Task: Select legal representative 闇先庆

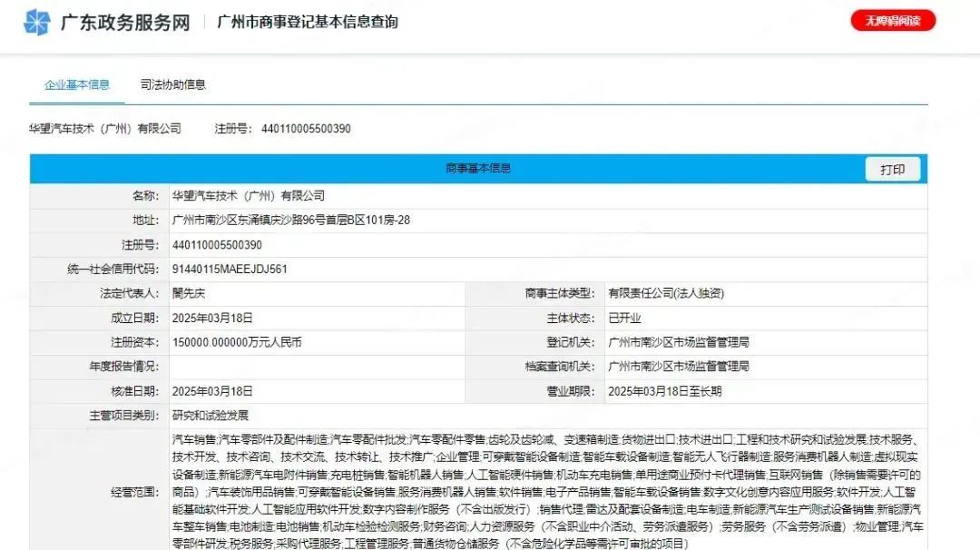Action: (188, 293)
